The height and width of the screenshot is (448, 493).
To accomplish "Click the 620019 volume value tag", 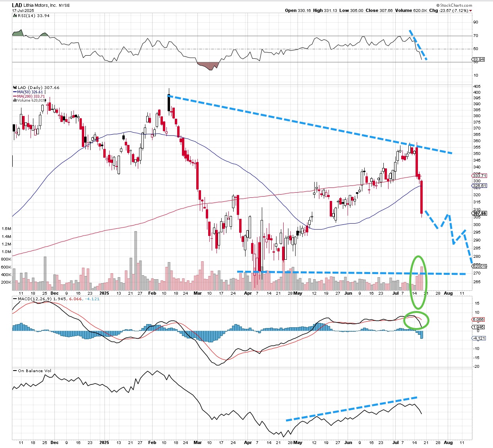I will 479,266.
